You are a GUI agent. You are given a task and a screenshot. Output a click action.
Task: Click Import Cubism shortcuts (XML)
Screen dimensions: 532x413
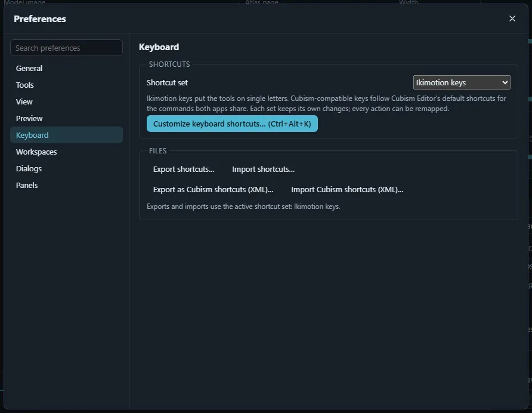(x=347, y=190)
